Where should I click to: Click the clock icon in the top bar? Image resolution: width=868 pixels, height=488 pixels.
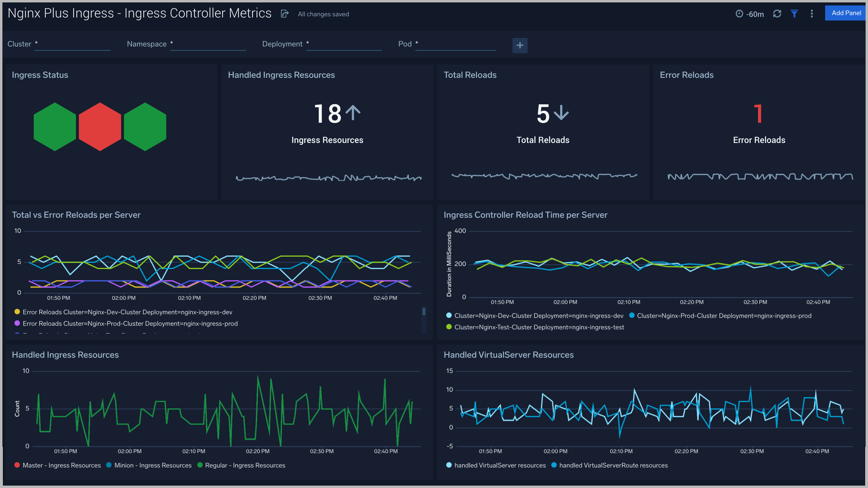coord(740,14)
